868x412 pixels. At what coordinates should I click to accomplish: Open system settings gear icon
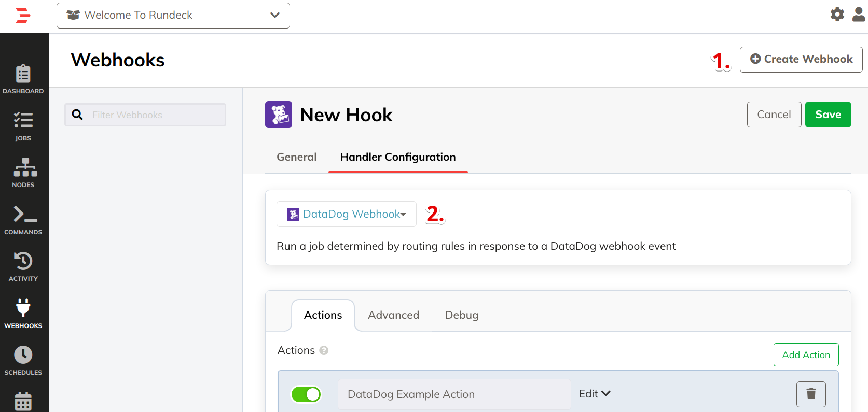[837, 15]
